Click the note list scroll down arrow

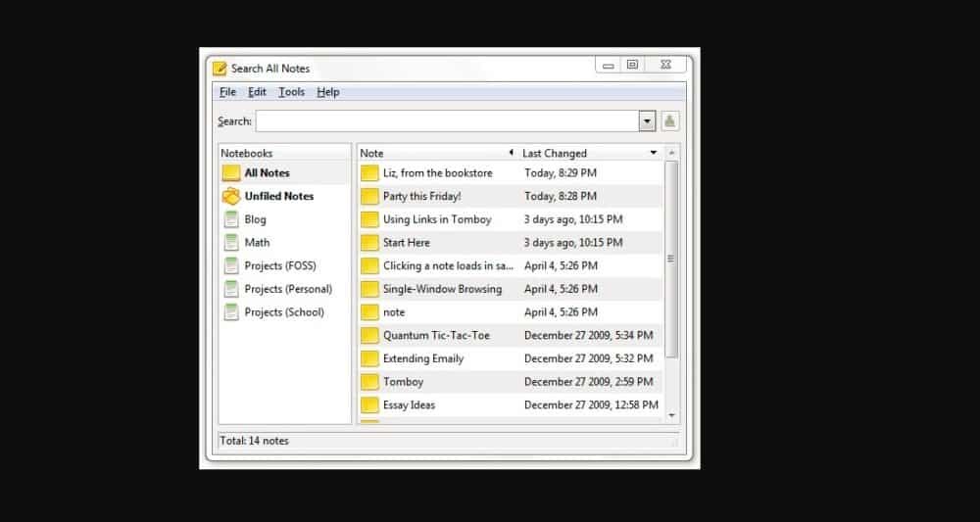[x=671, y=415]
